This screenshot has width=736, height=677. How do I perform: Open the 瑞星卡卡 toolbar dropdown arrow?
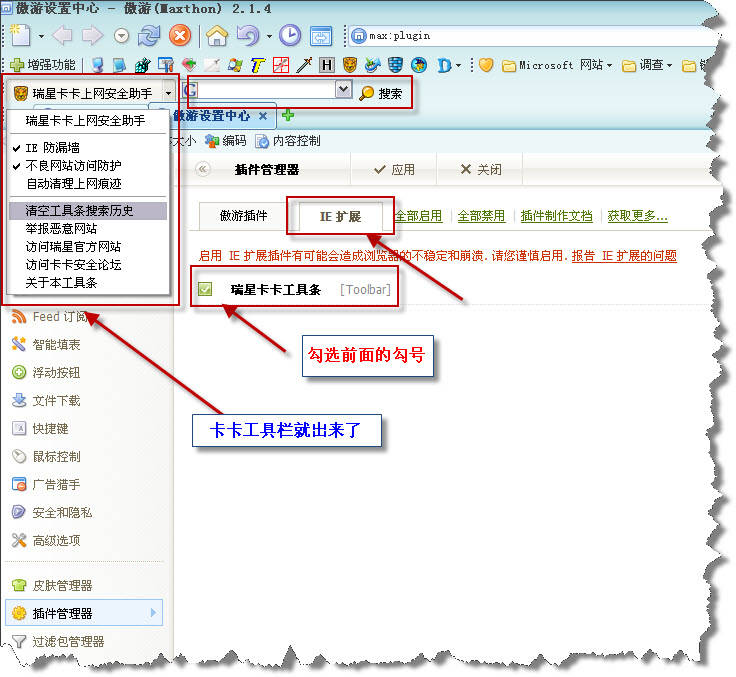click(169, 93)
